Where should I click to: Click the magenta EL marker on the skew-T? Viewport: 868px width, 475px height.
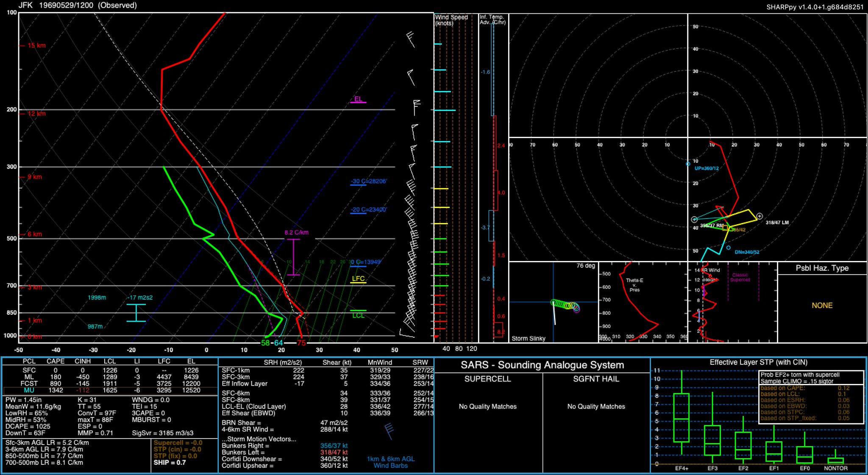click(x=358, y=100)
